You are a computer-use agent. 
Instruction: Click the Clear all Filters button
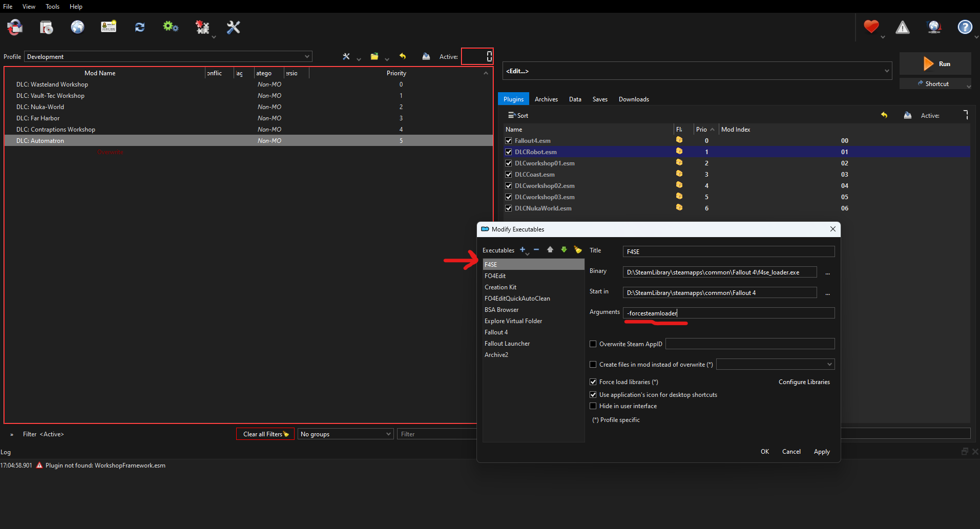point(265,434)
